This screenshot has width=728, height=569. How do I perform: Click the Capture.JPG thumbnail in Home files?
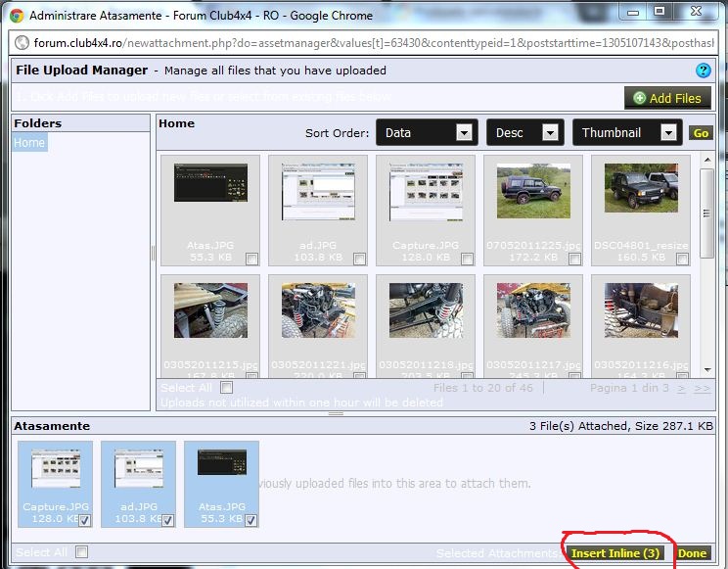coord(426,192)
